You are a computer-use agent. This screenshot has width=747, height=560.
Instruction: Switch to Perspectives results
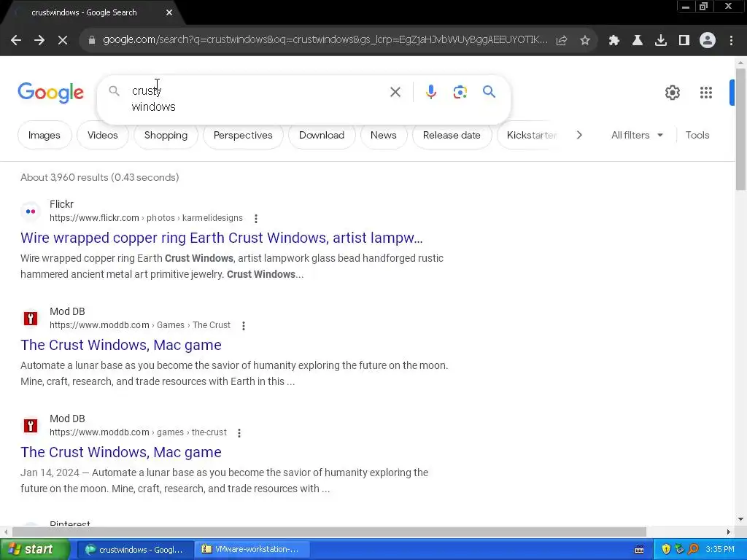click(243, 135)
